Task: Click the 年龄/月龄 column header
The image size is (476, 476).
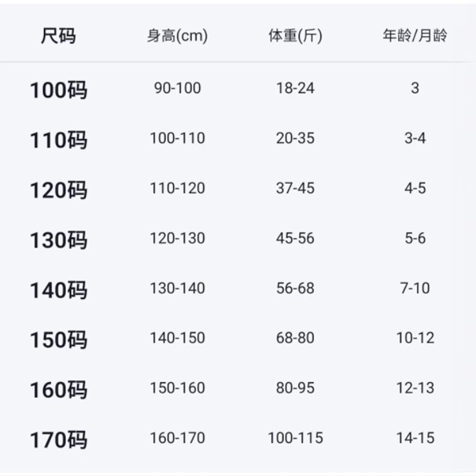Action: [415, 36]
